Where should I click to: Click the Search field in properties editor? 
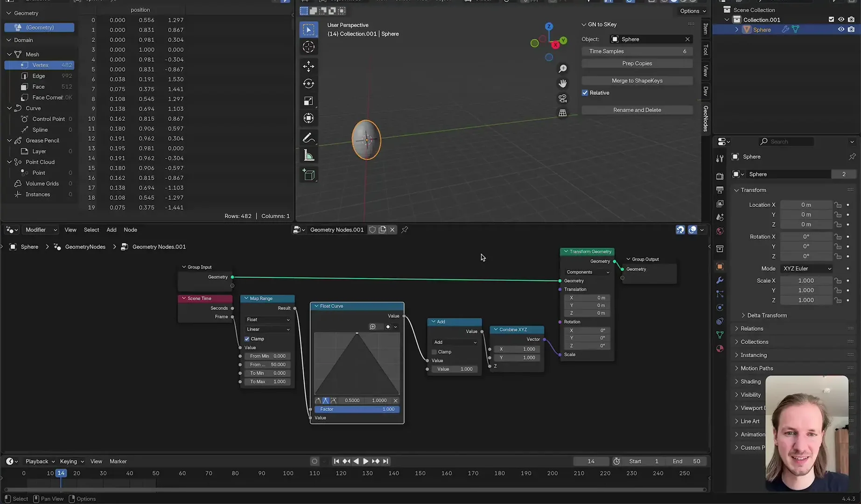[x=786, y=141]
